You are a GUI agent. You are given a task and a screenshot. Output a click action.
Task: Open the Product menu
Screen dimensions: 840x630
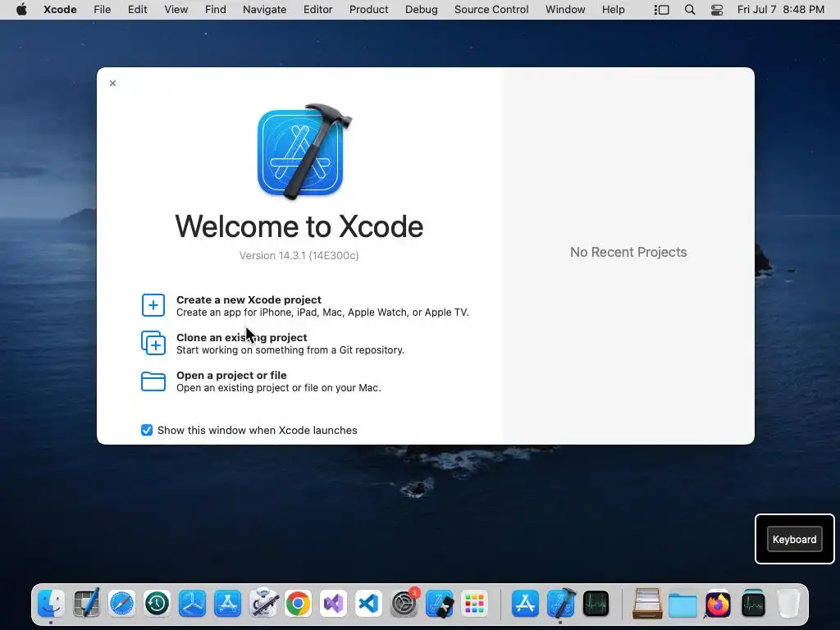pos(368,10)
